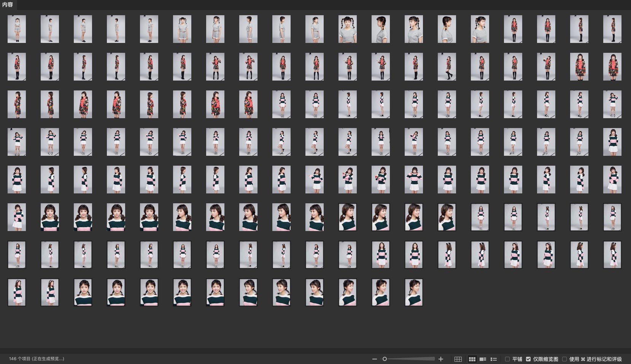Select the last thumbnail in the third row

612,104
